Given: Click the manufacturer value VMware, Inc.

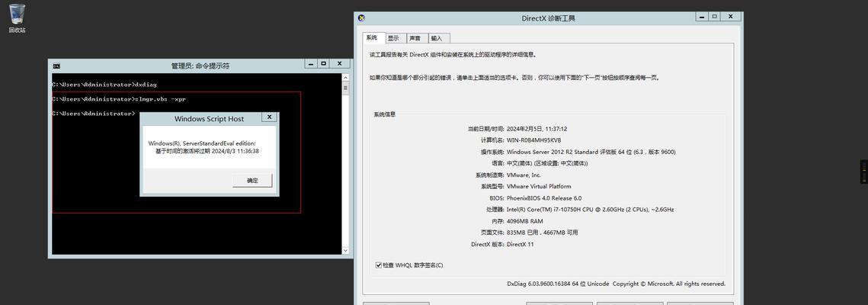Looking at the screenshot, I should pos(524,175).
